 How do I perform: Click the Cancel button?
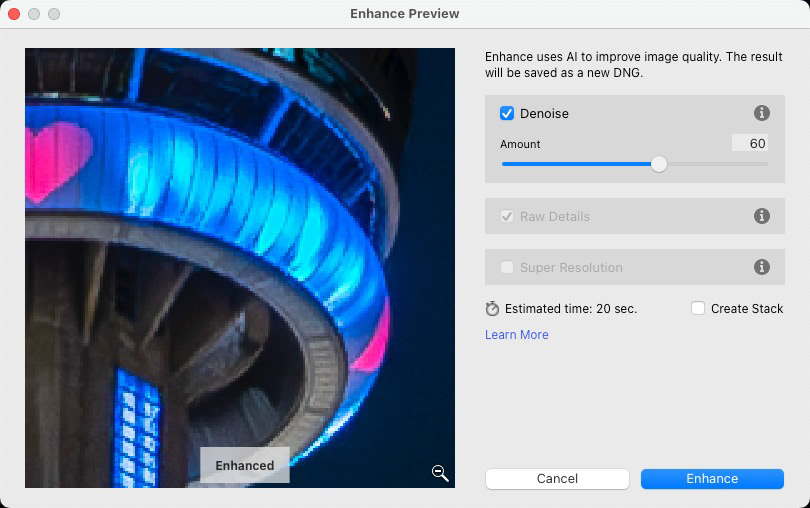coord(557,479)
